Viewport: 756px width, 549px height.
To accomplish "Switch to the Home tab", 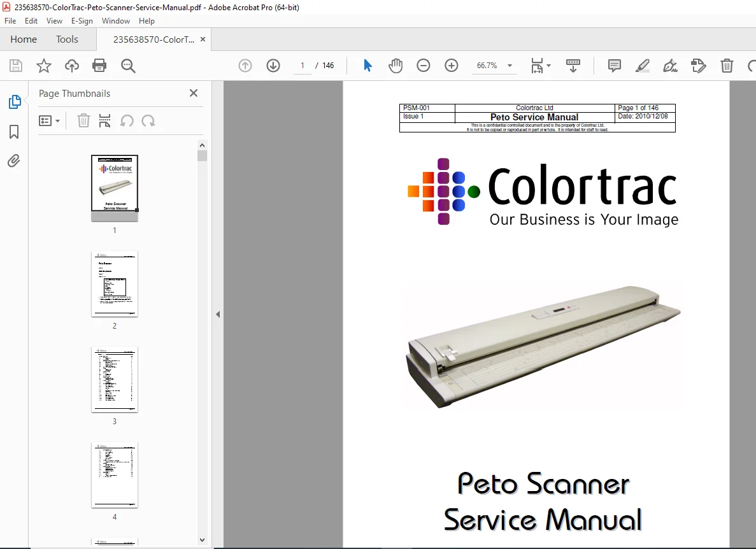I will 24,39.
